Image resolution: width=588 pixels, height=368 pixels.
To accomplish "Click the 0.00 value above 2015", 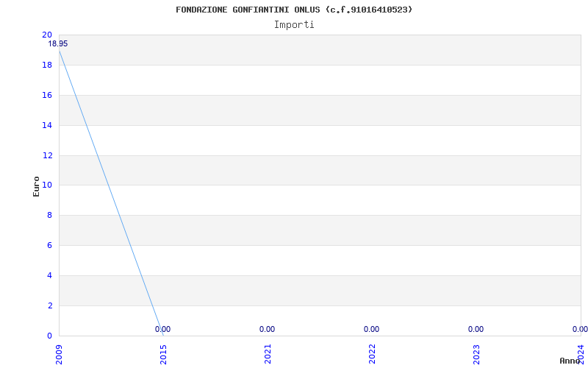I will 162,329.
